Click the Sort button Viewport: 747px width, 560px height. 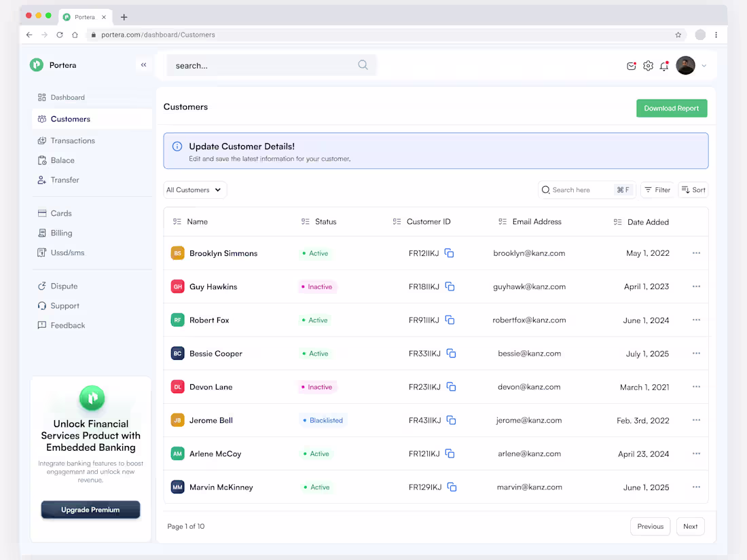click(x=693, y=189)
